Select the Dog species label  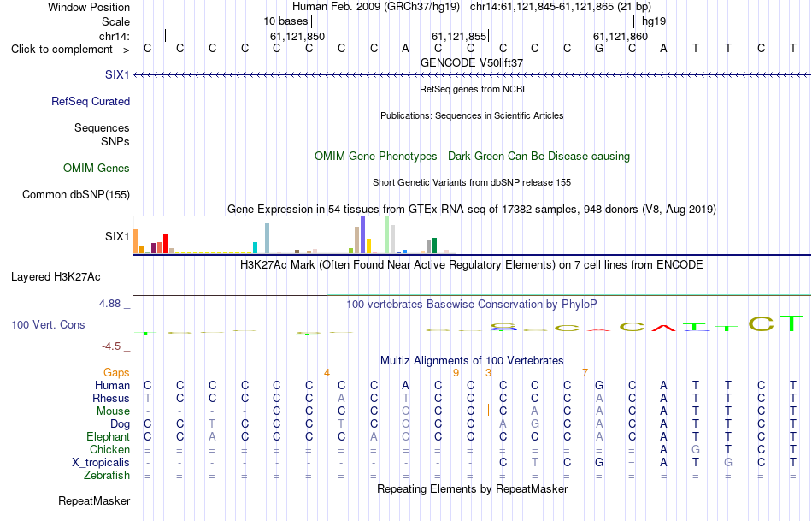pos(120,424)
